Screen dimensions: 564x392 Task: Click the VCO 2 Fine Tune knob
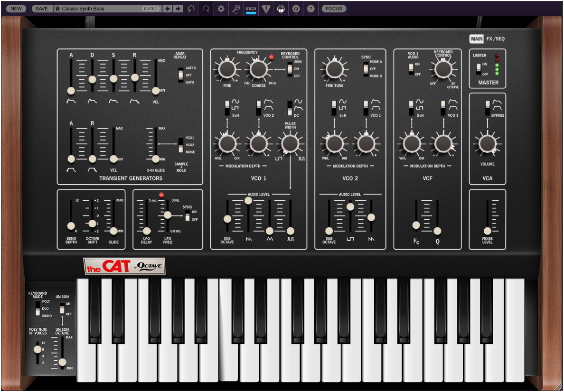pyautogui.click(x=335, y=69)
